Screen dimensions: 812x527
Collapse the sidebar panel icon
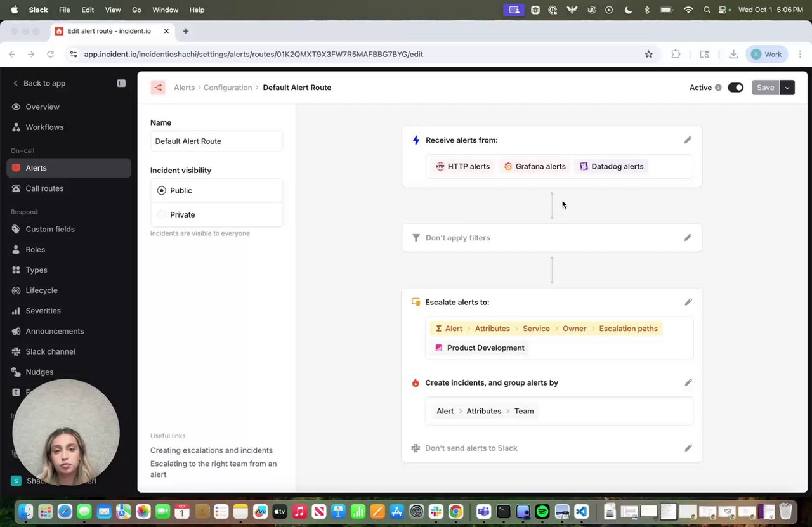pos(121,83)
